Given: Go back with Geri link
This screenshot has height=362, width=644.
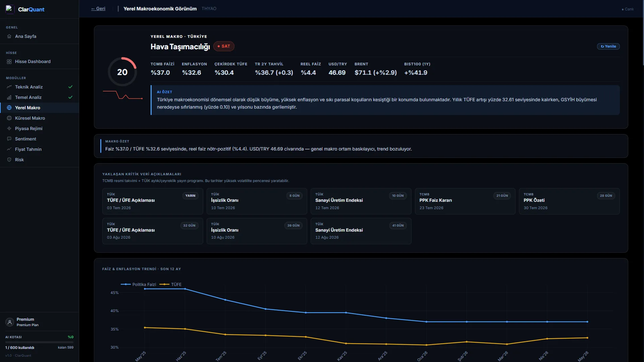Looking at the screenshot, I should [98, 9].
